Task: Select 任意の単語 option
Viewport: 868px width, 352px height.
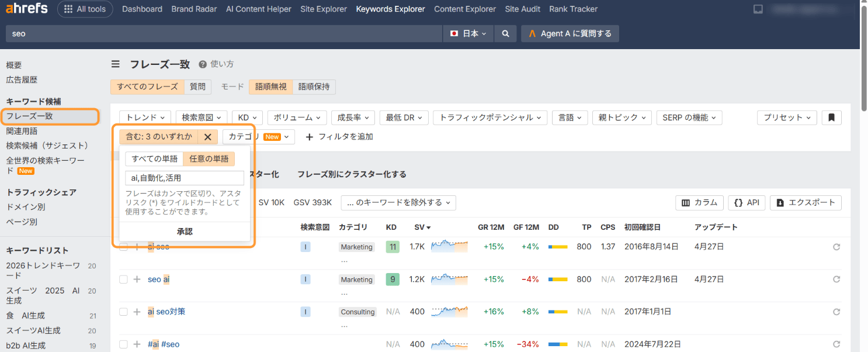Action: pos(209,159)
